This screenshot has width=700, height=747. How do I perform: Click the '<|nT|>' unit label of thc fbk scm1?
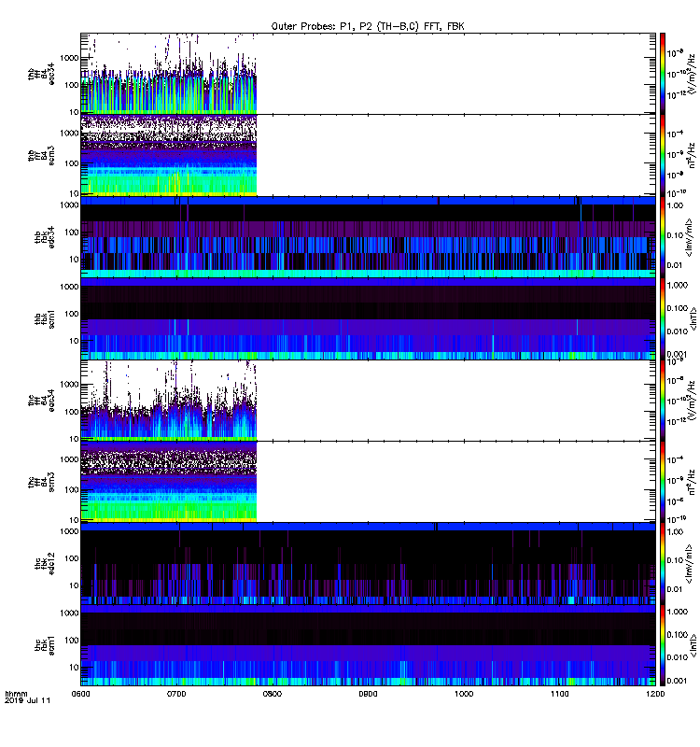point(693,645)
